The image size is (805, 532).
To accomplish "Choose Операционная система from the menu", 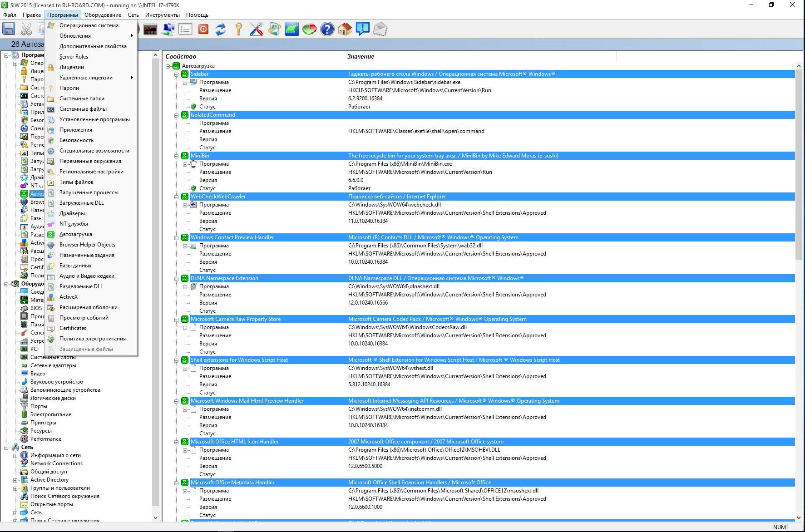I will (x=91, y=25).
